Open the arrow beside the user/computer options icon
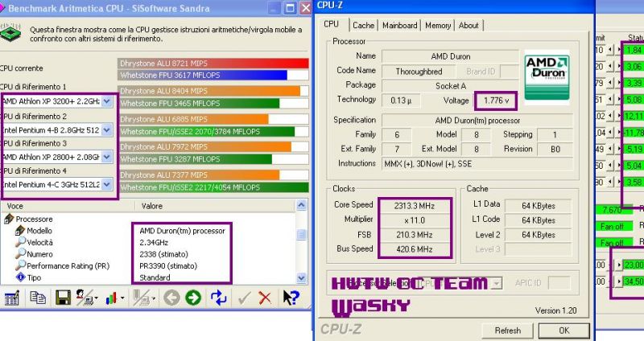 [96, 298]
